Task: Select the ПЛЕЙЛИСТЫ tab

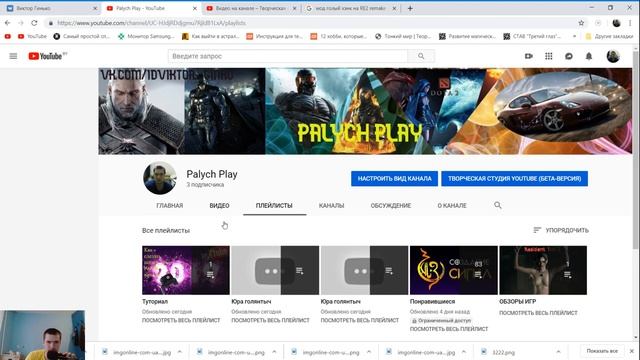Action: pyautogui.click(x=274, y=205)
